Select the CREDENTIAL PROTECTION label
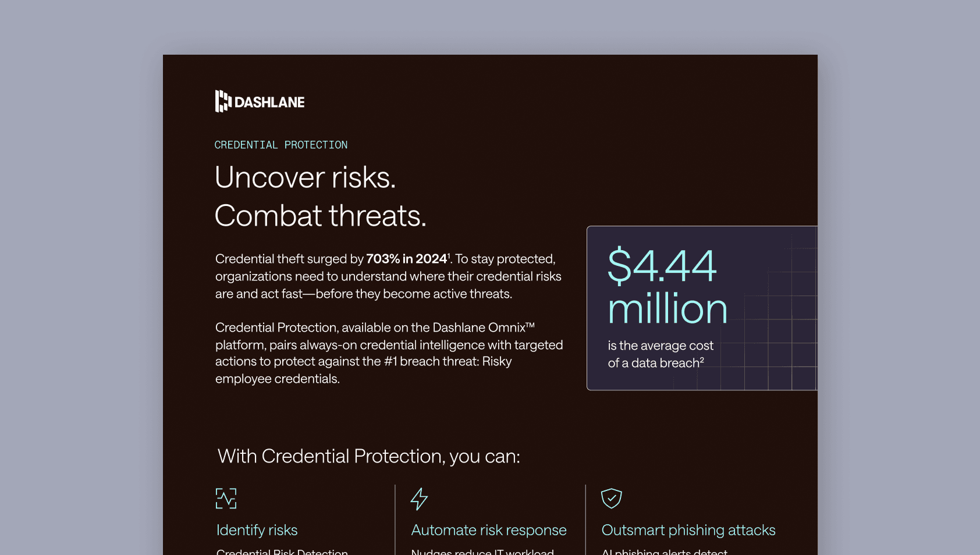 (280, 145)
